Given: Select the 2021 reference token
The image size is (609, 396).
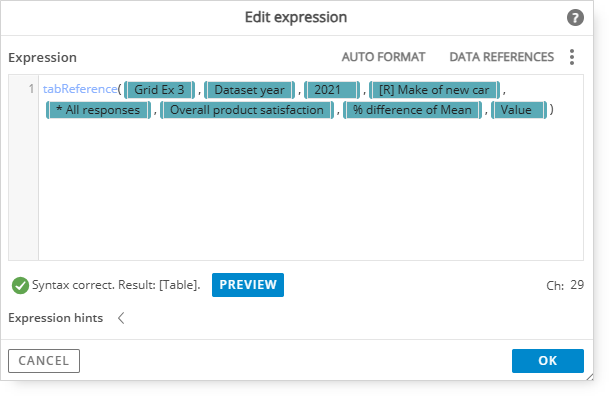Looking at the screenshot, I should coord(332,90).
